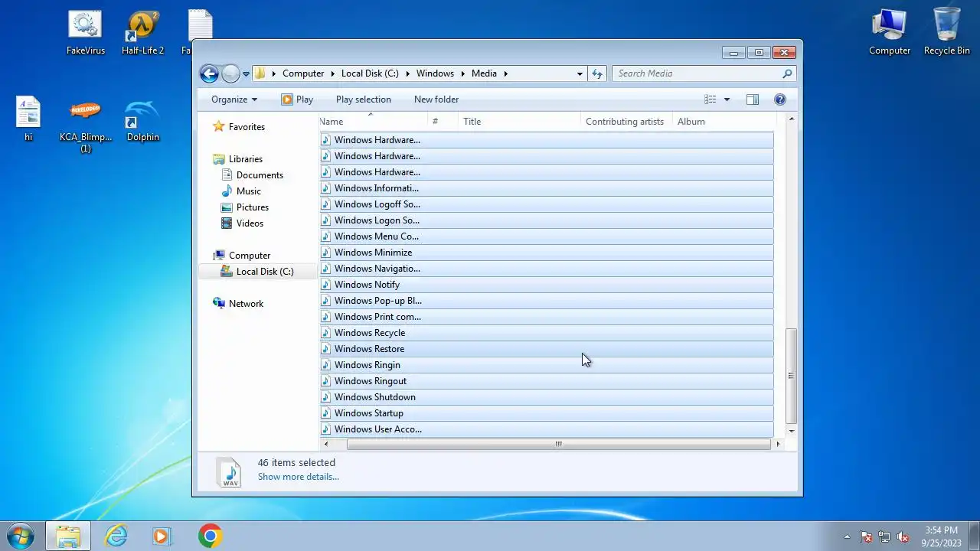Screen dimensions: 980x551
Task: Click in the Search Media field
Action: 704,73
